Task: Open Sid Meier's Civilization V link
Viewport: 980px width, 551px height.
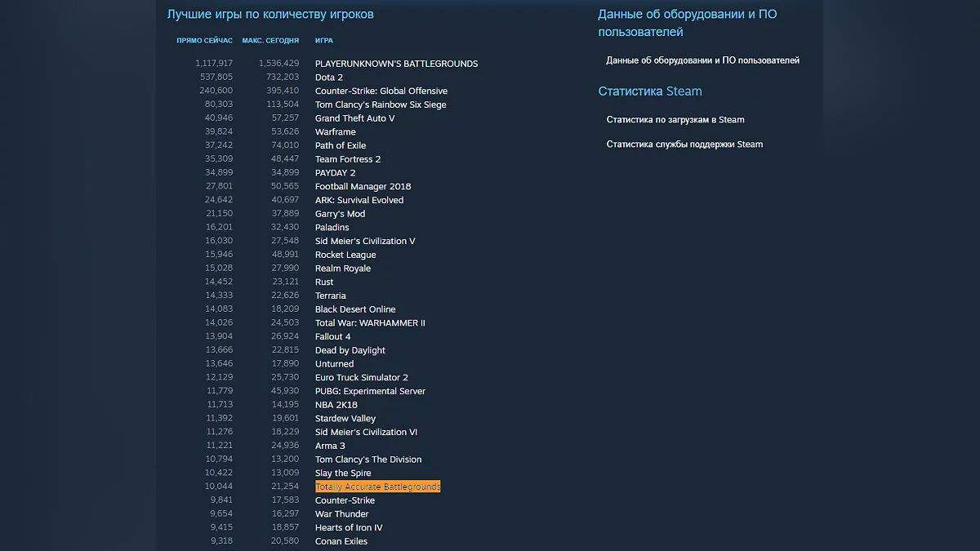Action: [365, 241]
